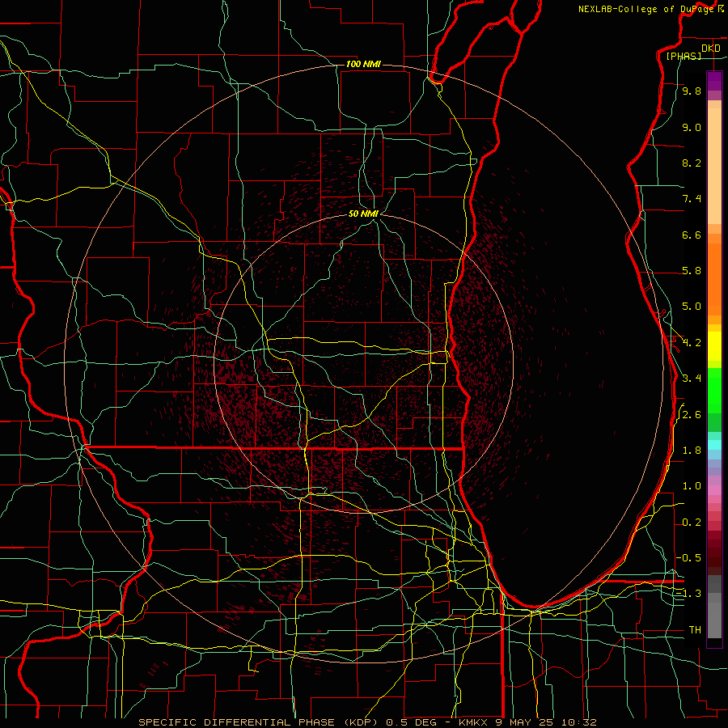Select the 8.2 scale label
728x728 pixels.
coord(692,163)
